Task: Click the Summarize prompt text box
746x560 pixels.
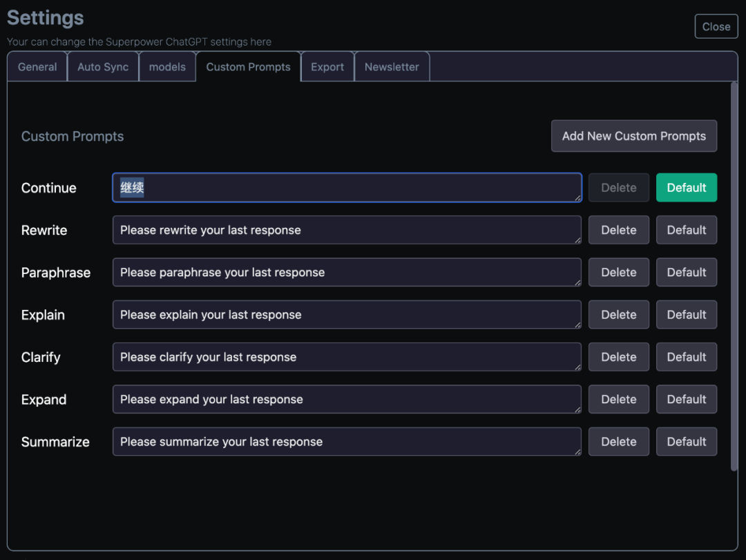Action: pyautogui.click(x=345, y=442)
